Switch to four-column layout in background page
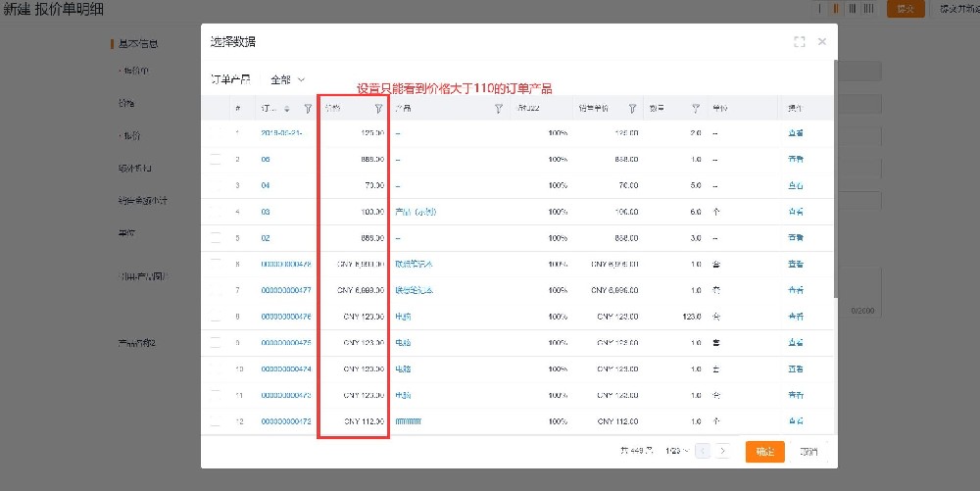The width and height of the screenshot is (980, 491). (x=868, y=9)
